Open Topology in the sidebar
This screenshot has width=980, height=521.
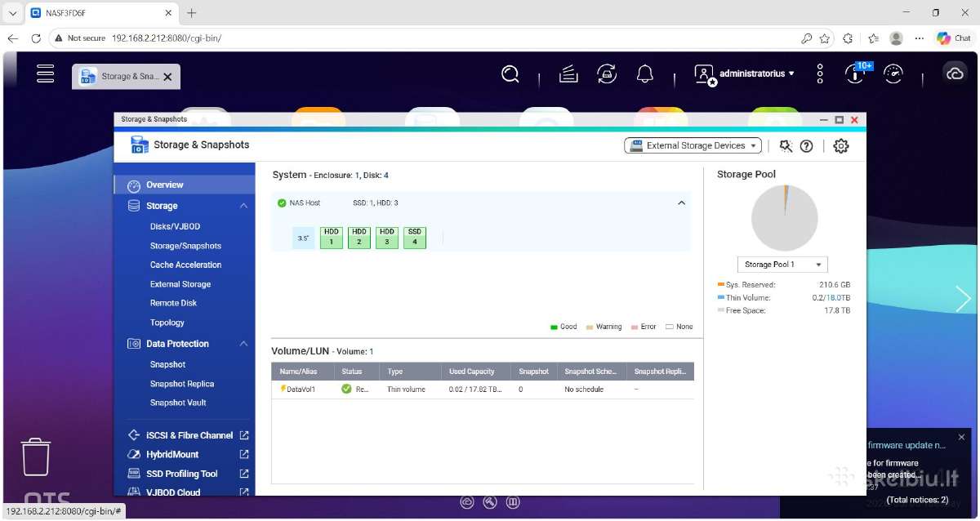tap(167, 323)
